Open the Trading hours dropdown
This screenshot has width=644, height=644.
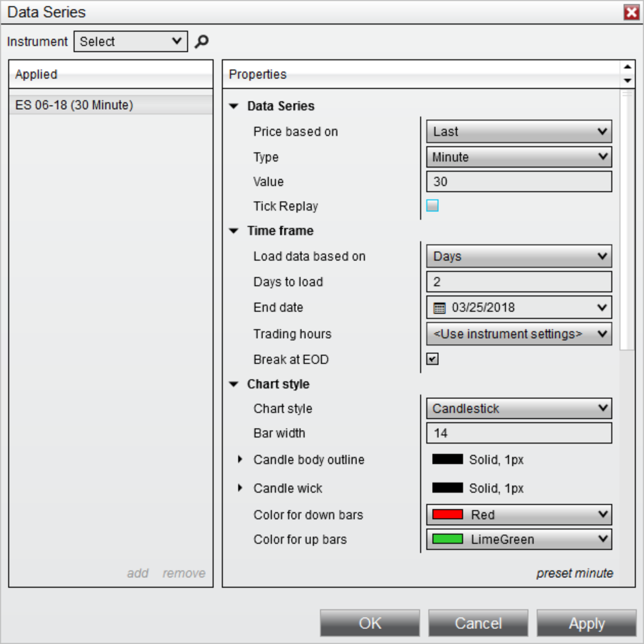[519, 334]
